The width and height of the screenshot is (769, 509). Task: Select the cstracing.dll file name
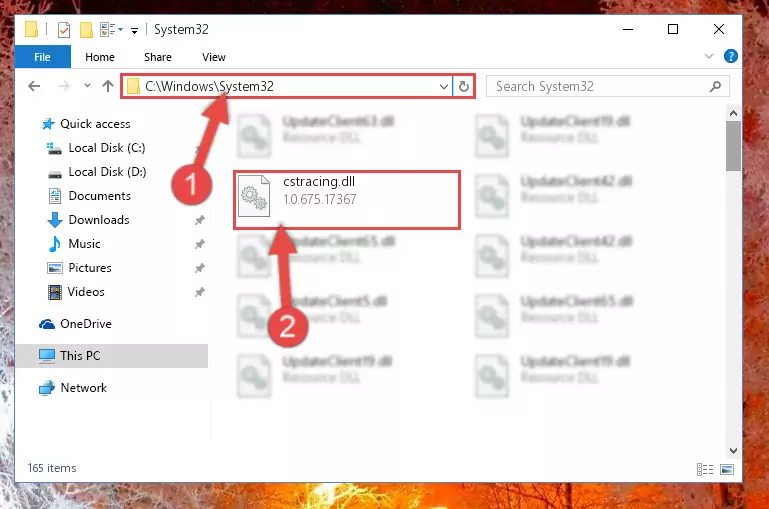tap(319, 181)
